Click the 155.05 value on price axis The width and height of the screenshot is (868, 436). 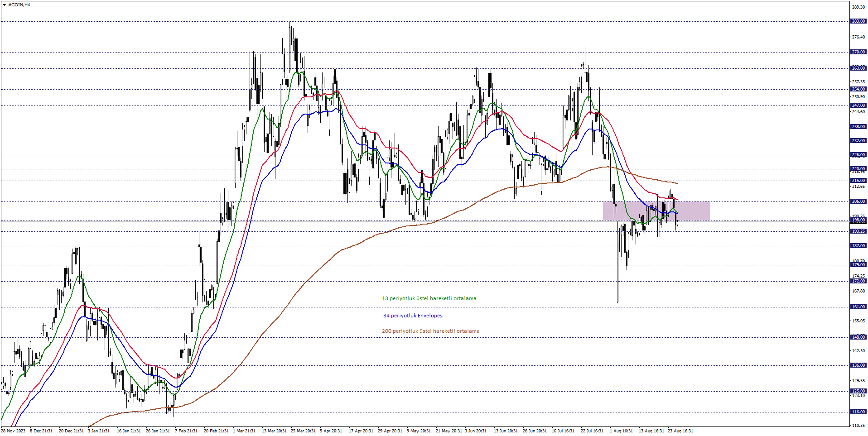click(858, 321)
